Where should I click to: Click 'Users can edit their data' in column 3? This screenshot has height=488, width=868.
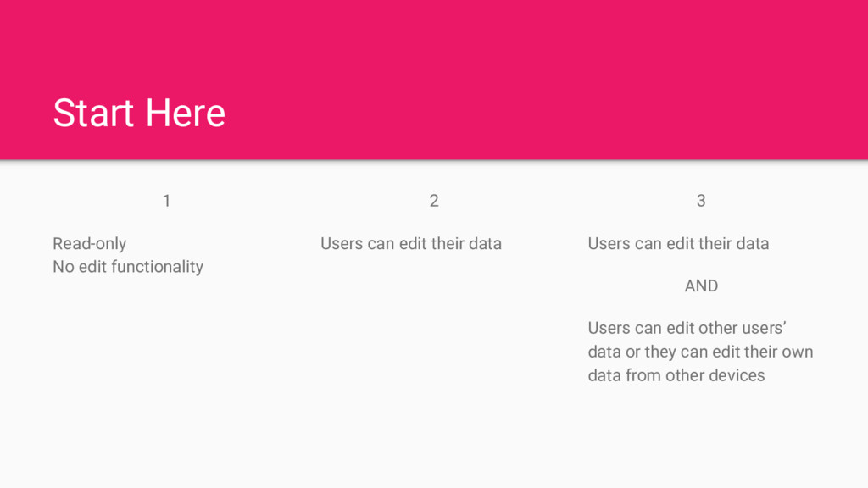click(x=678, y=244)
